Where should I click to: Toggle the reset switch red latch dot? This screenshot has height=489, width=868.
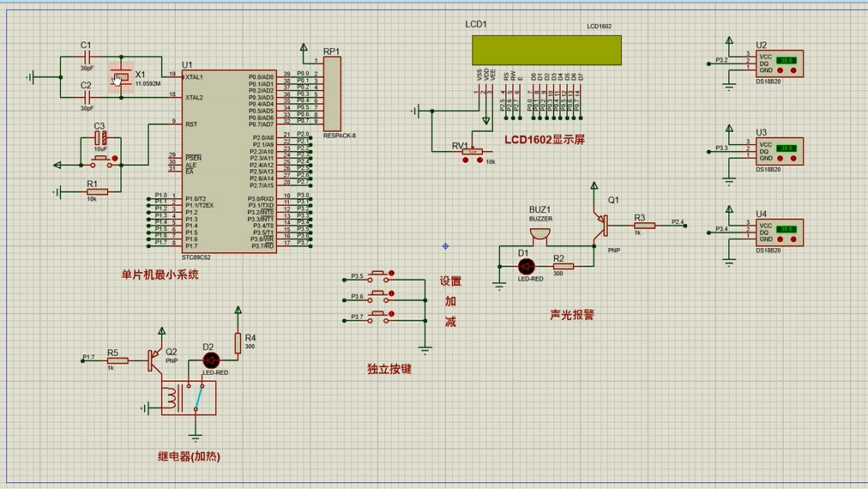point(117,158)
